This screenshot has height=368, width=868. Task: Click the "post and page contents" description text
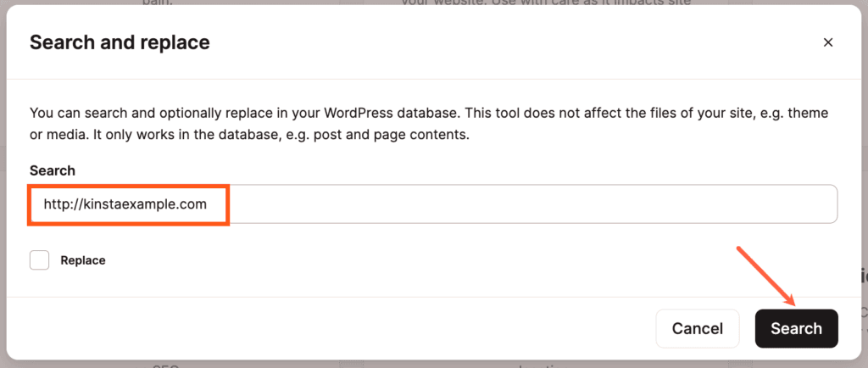point(392,135)
